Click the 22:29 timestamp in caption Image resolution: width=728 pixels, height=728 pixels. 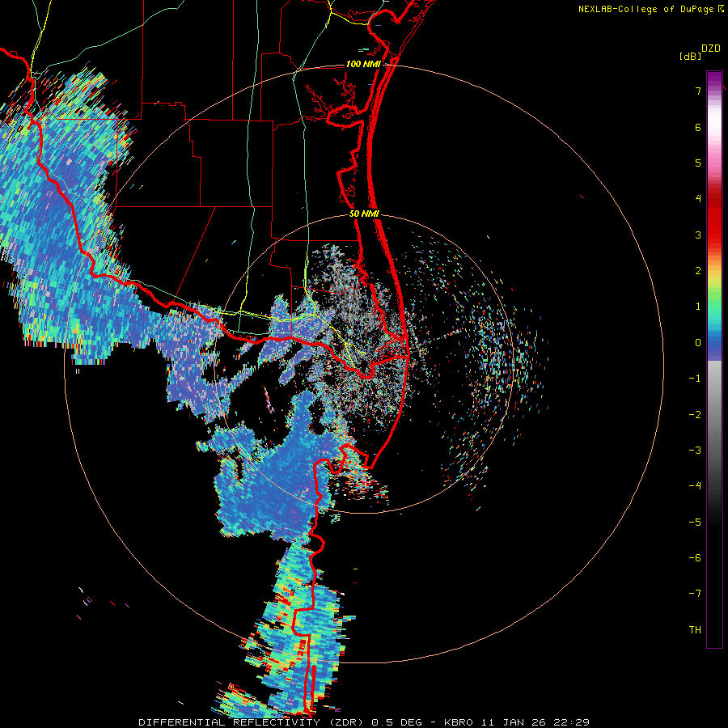571,722
